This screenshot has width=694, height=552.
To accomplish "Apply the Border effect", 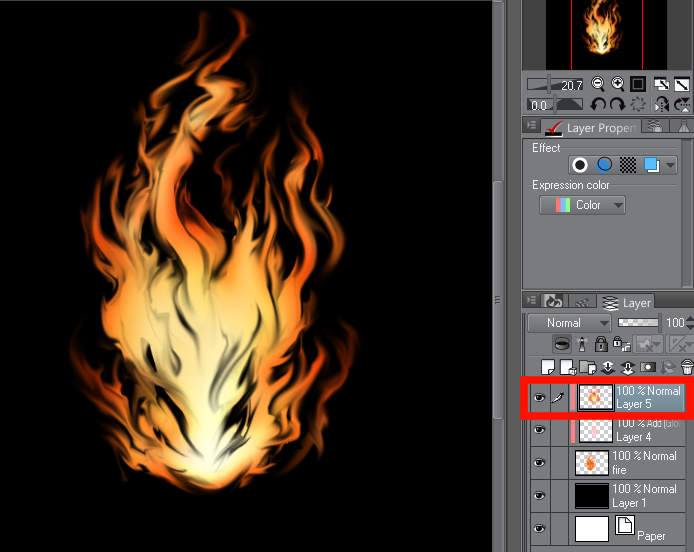I will 580,165.
